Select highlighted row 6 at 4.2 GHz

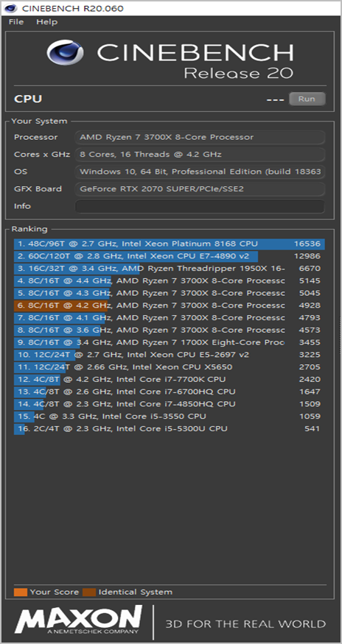(x=169, y=305)
